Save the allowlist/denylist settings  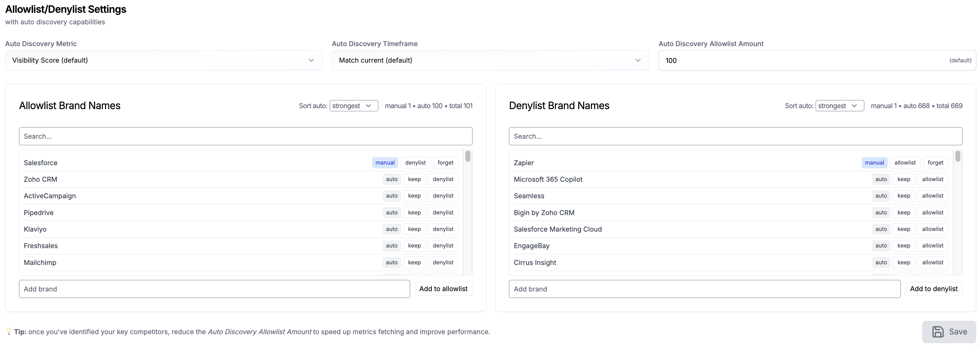[x=949, y=332]
